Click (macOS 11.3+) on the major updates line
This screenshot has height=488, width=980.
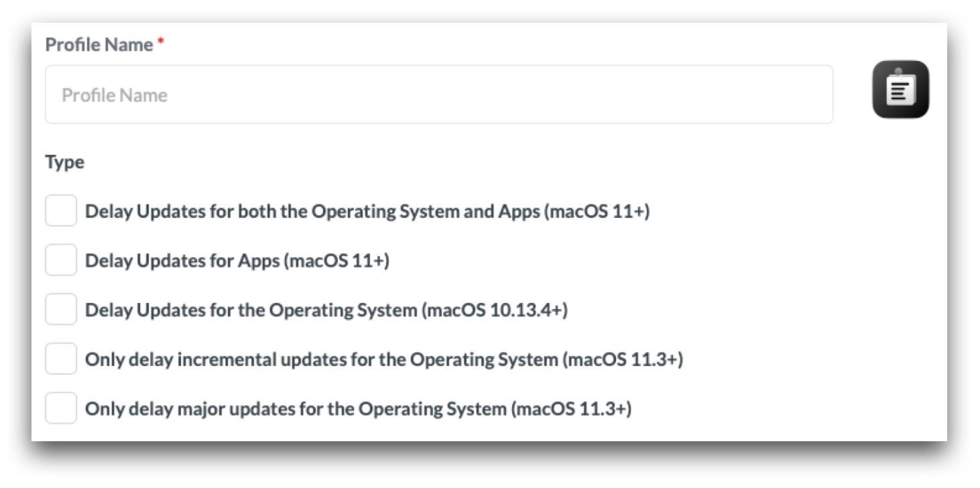(x=571, y=408)
